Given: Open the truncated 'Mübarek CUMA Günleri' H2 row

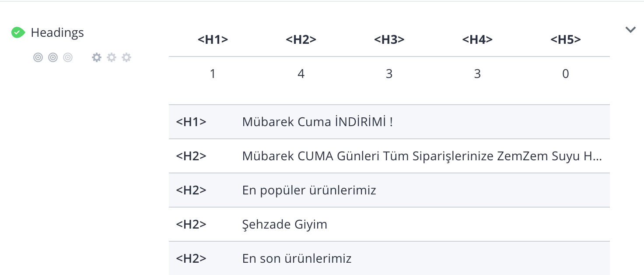Looking at the screenshot, I should (x=389, y=156).
